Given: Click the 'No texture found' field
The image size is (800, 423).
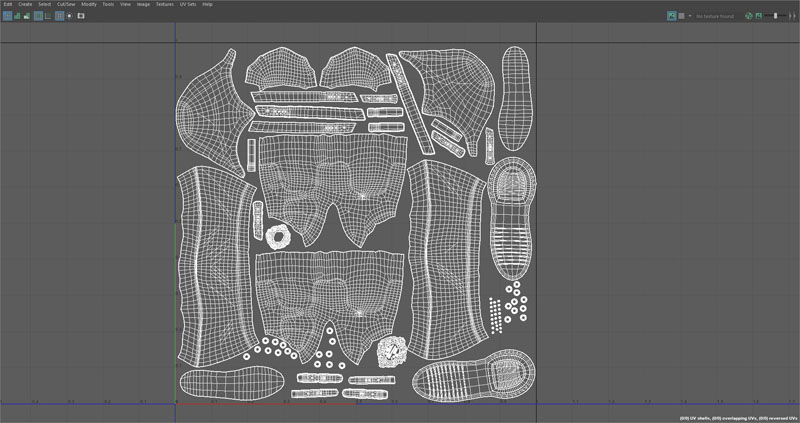Looking at the screenshot, I should click(x=715, y=16).
